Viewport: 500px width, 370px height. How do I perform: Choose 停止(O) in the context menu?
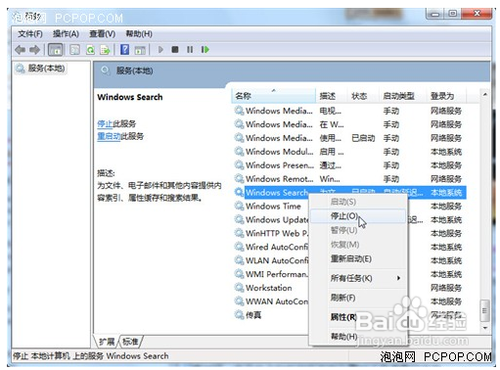tap(358, 216)
